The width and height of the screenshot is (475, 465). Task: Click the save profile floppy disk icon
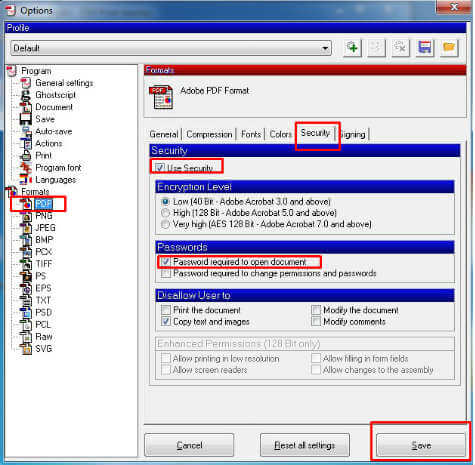424,48
